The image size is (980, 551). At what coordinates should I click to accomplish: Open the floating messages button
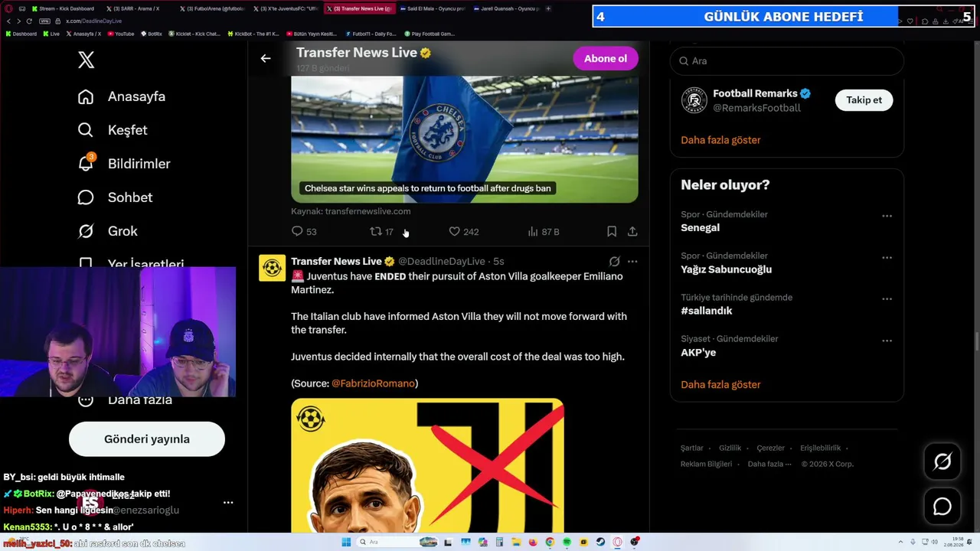pyautogui.click(x=942, y=507)
